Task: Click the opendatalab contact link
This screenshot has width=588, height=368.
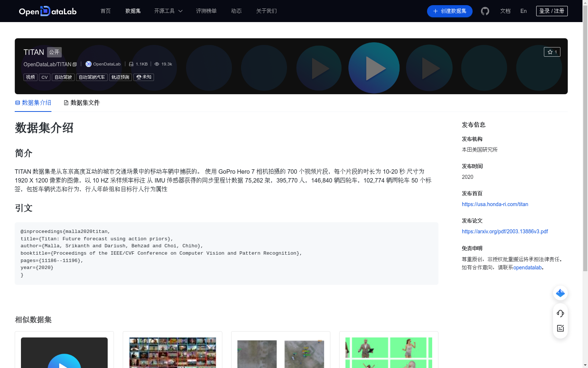Action: [527, 268]
